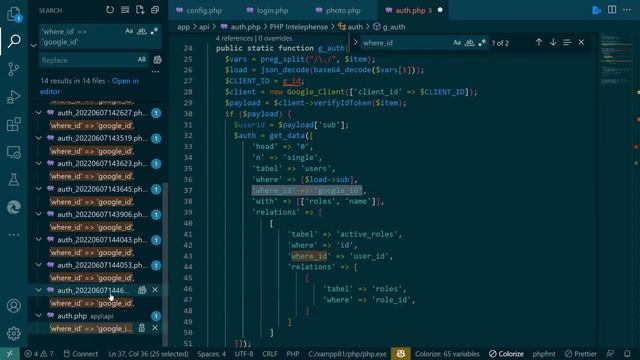Dismiss the auth_2022060714446 file result
This screenshot has height=360, width=640.
coord(155,290)
